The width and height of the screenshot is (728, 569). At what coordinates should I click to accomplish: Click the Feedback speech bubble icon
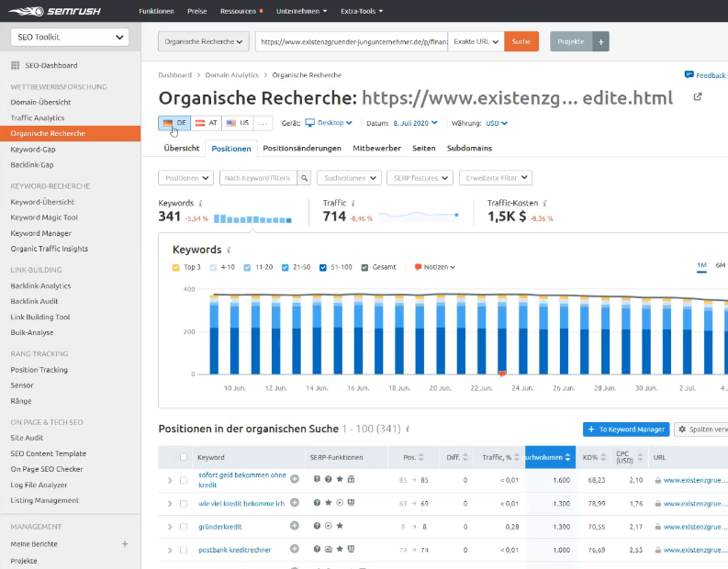(x=689, y=74)
